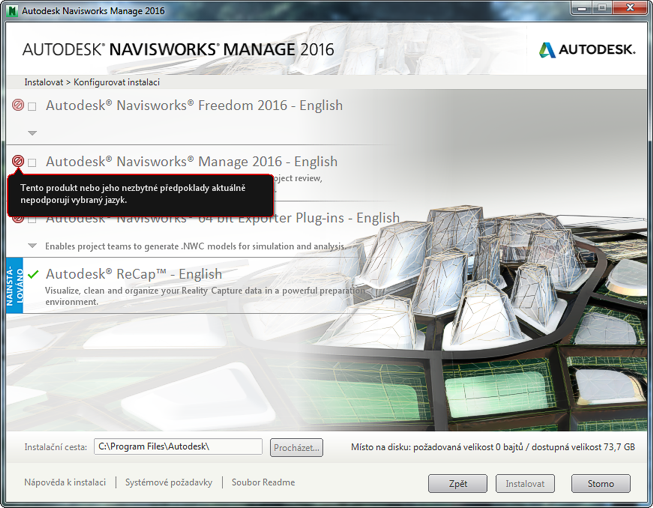Expand the Navisworks Freedom 2016 details arrow
The height and width of the screenshot is (508, 653).
[32, 133]
